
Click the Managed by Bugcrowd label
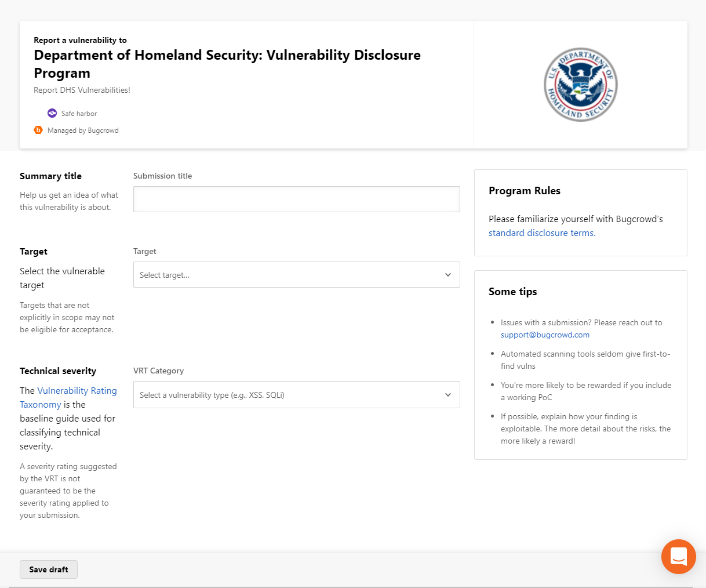pyautogui.click(x=83, y=130)
